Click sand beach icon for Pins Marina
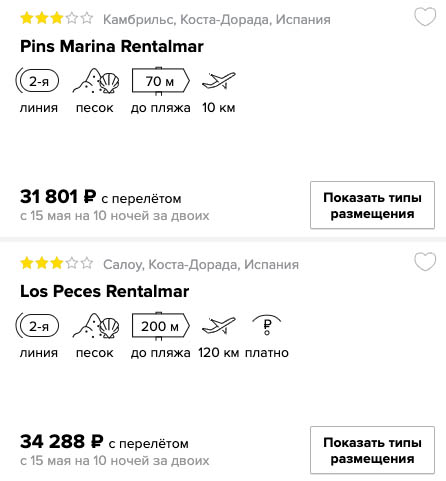Screen dimensions: 446x481 pyautogui.click(x=96, y=81)
